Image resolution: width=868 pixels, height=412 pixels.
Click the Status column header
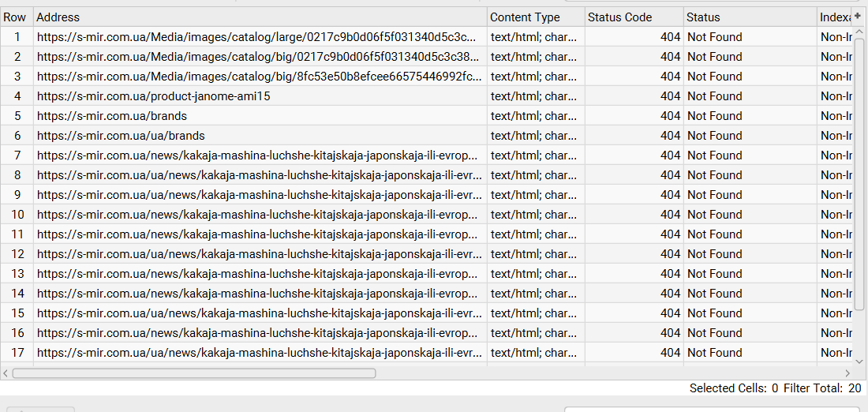tap(750, 17)
